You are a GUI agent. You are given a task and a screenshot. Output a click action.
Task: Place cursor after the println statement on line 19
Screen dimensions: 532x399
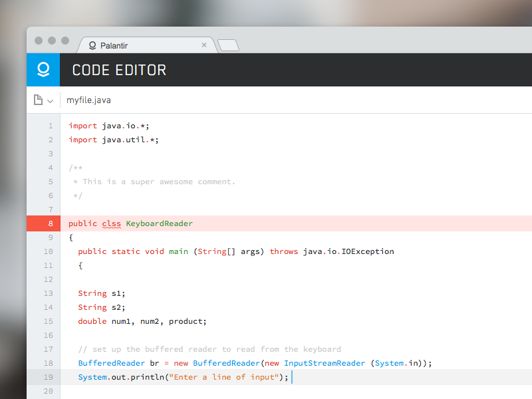pyautogui.click(x=291, y=377)
